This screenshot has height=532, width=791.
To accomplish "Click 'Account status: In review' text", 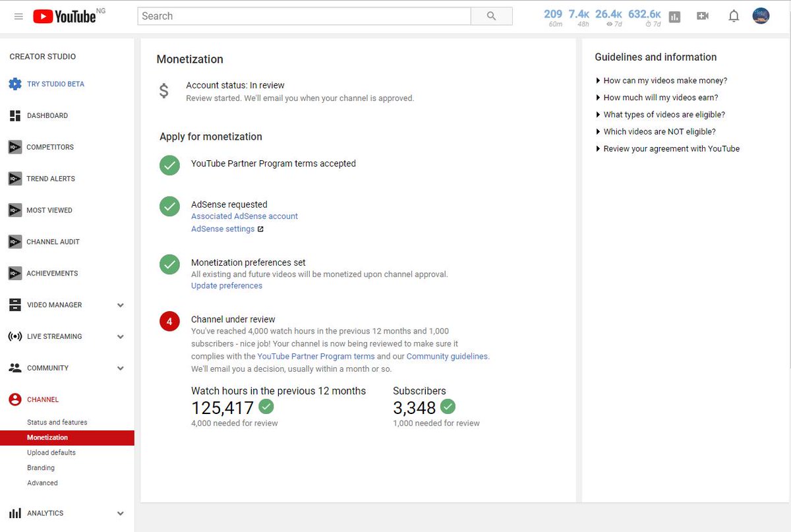I will pos(235,86).
